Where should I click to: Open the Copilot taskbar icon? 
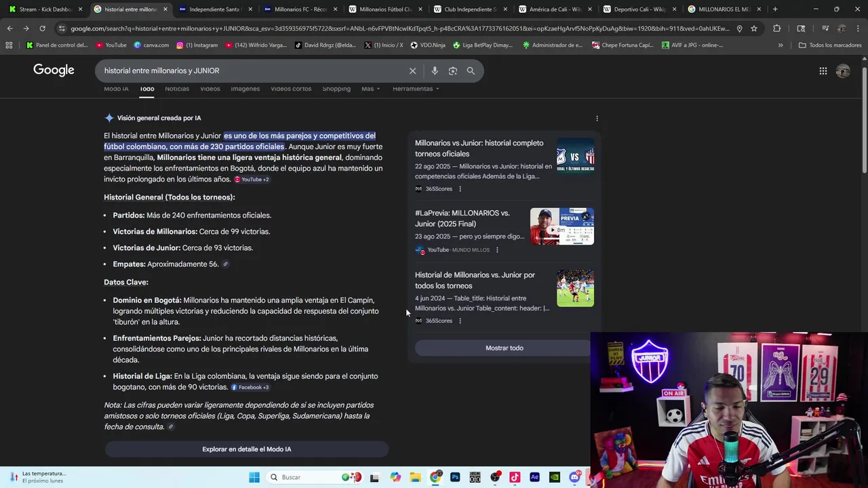395,477
